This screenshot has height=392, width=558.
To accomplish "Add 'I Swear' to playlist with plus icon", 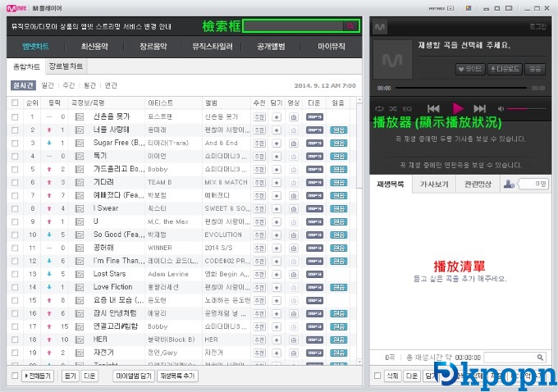I will pyautogui.click(x=277, y=209).
